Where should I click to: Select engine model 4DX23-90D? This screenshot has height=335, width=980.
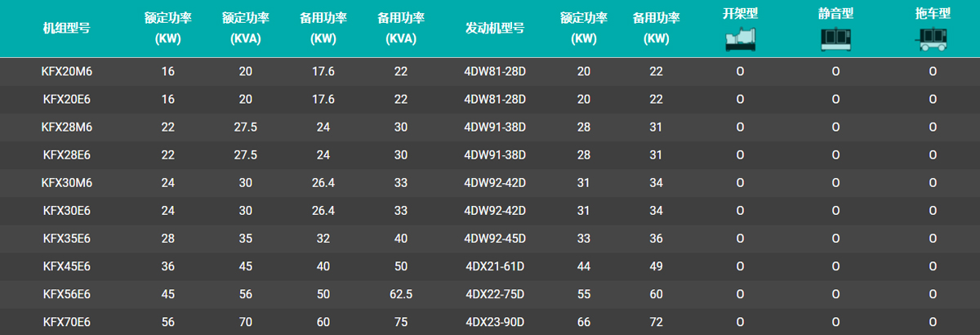point(495,322)
